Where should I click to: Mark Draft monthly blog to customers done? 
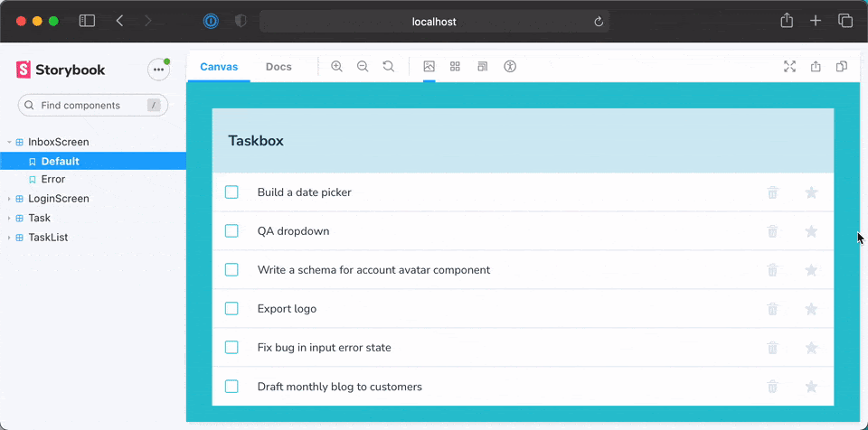[231, 387]
